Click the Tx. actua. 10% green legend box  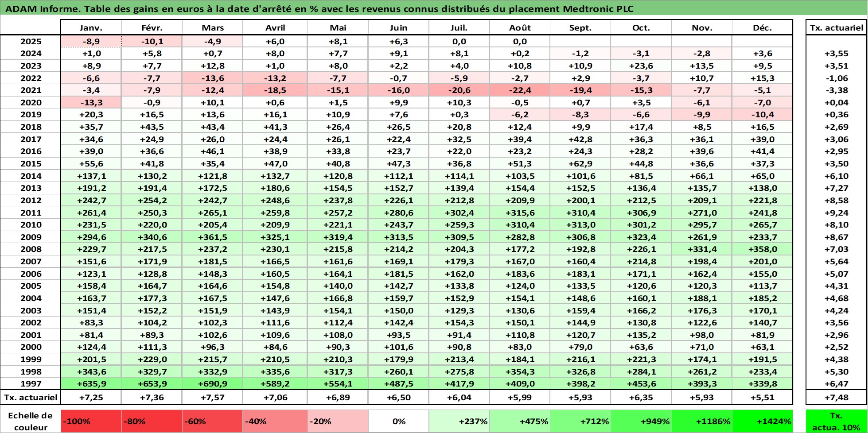point(836,421)
